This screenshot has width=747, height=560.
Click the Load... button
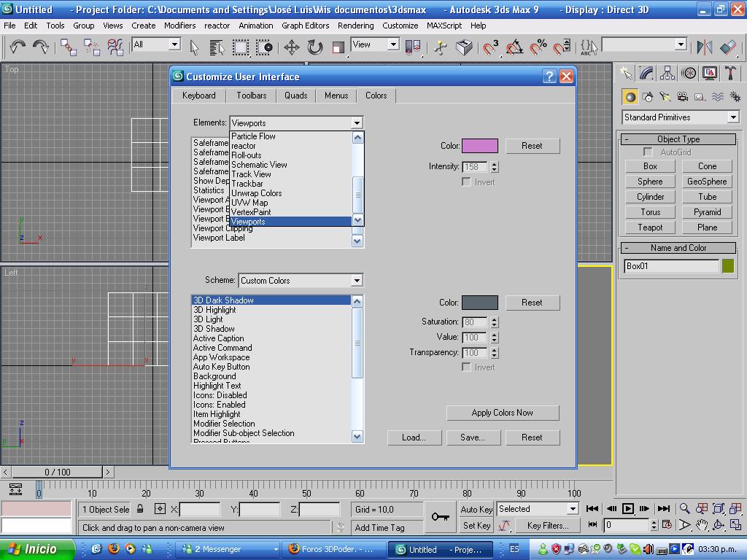point(414,437)
